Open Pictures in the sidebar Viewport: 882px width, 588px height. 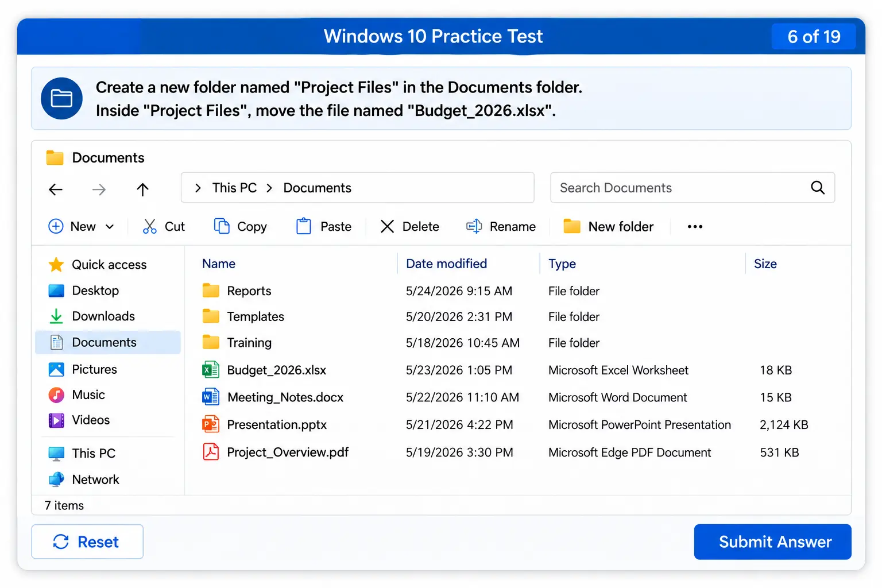click(x=83, y=369)
